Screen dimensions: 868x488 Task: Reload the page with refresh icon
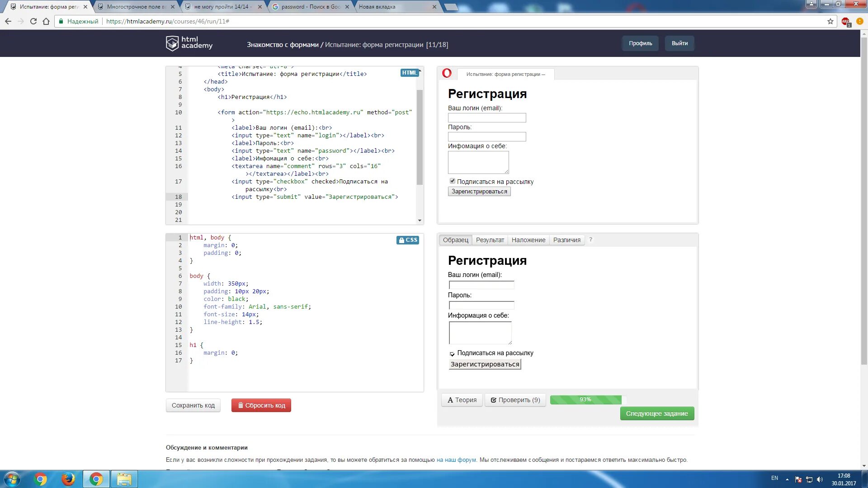[x=33, y=21]
